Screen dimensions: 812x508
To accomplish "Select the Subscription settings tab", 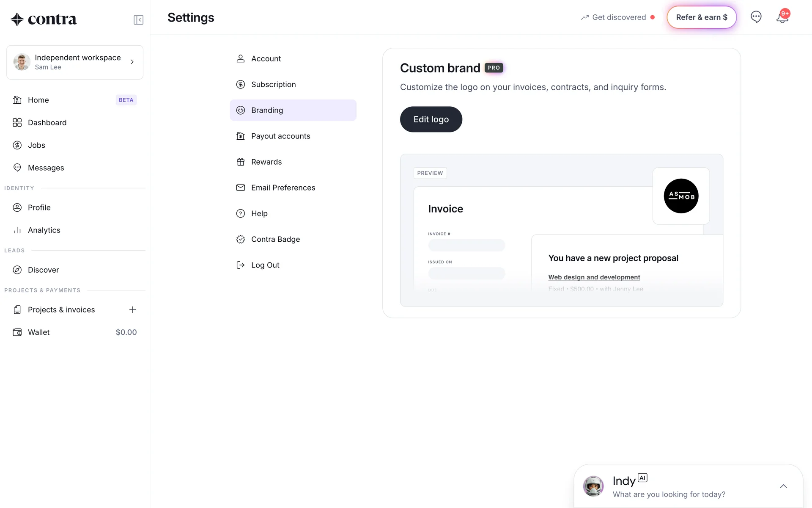I will pos(273,85).
